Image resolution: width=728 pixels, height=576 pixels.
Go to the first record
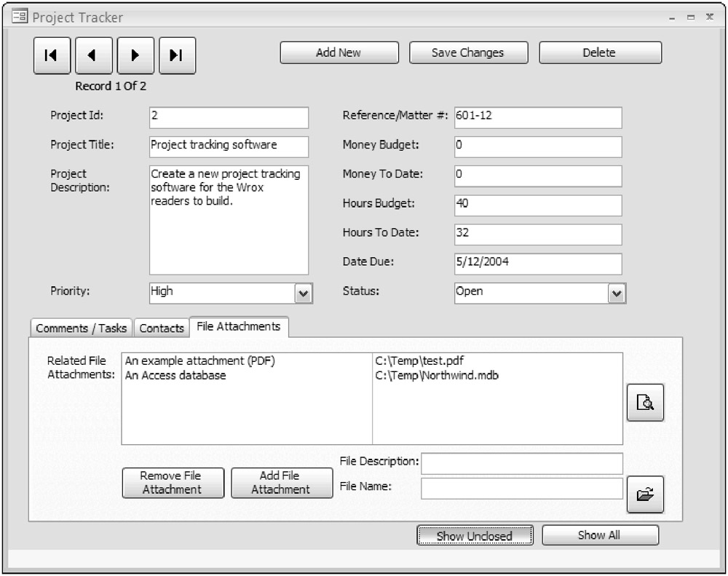point(51,56)
